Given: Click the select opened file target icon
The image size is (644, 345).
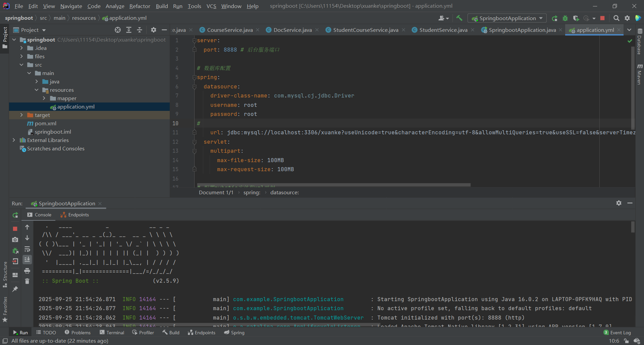Looking at the screenshot, I should (118, 30).
